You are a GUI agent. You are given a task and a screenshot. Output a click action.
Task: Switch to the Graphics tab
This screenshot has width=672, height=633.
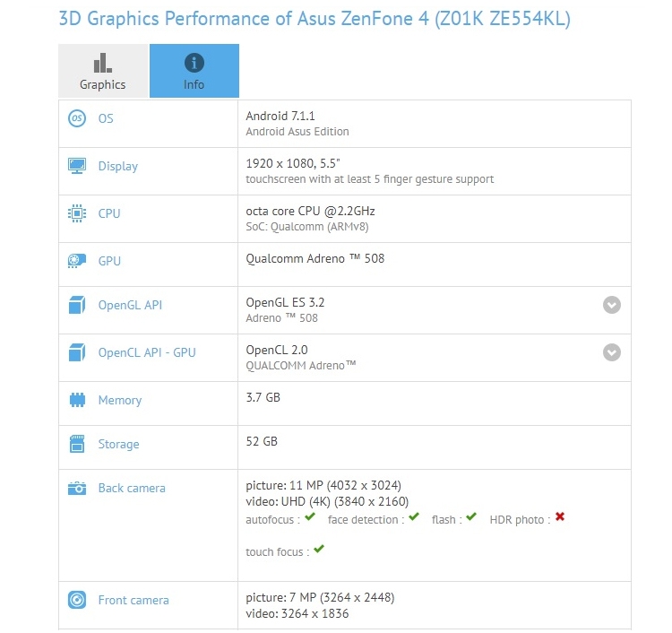(x=103, y=71)
